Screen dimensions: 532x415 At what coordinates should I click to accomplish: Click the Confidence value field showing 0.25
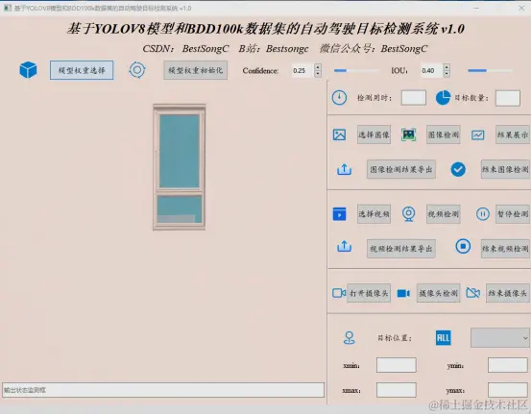pos(302,70)
